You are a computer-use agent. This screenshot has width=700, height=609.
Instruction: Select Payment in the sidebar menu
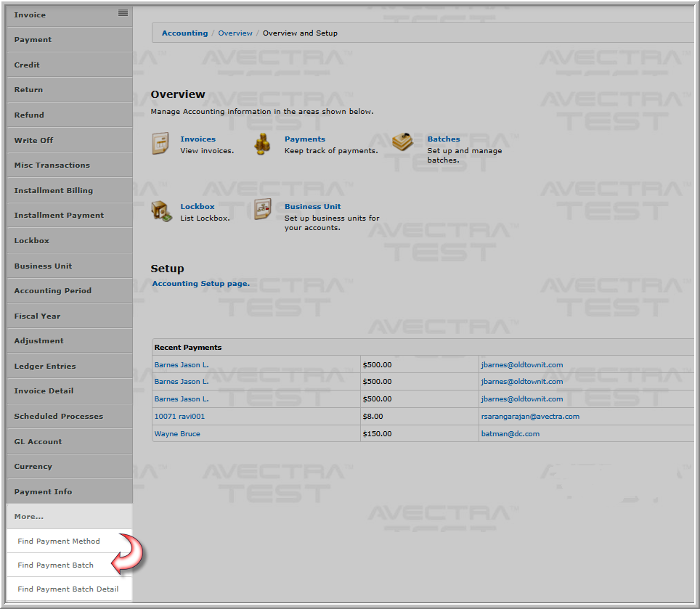[x=70, y=40]
